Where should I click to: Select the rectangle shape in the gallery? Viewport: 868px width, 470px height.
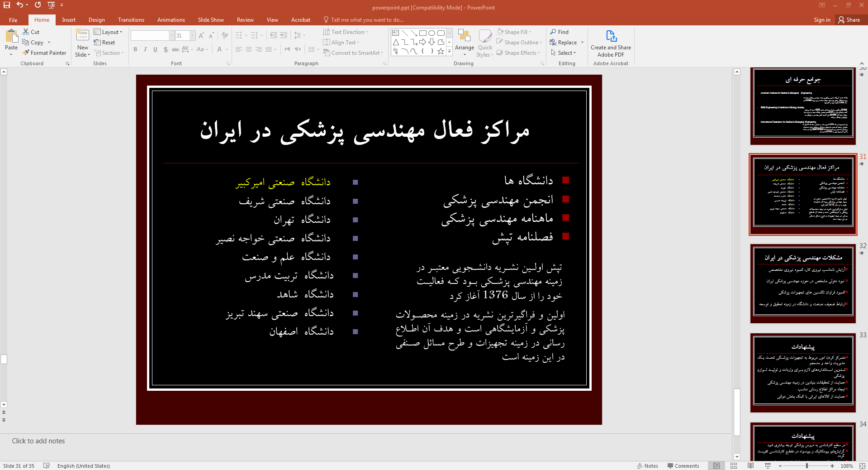(422, 33)
